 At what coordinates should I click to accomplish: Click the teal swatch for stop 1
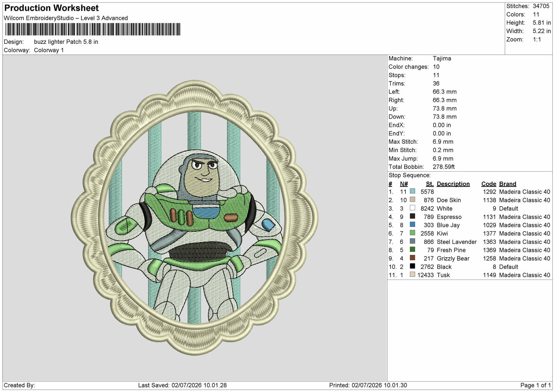[413, 191]
